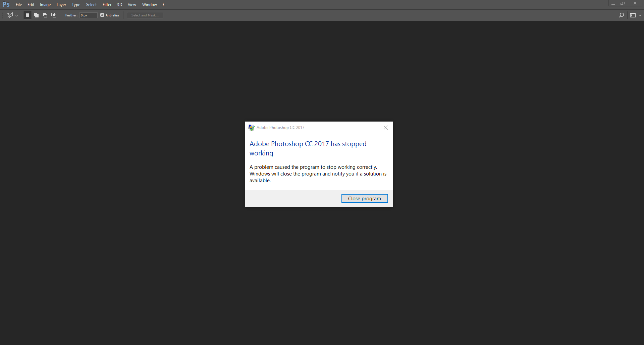Open the Select menu dropdown

(x=91, y=4)
